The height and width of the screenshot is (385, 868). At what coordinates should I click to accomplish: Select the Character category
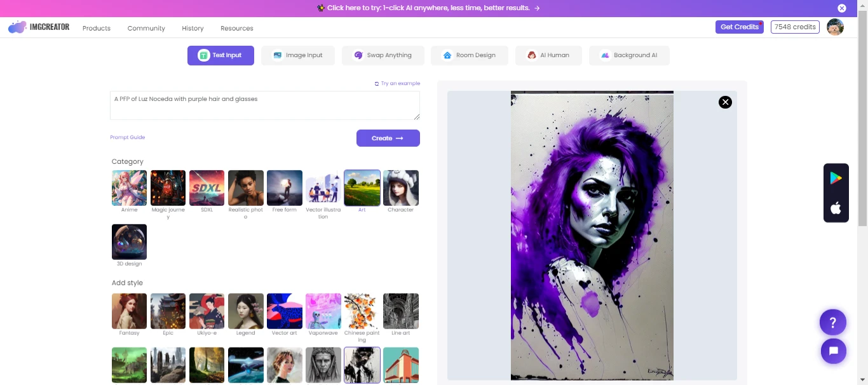[400, 188]
